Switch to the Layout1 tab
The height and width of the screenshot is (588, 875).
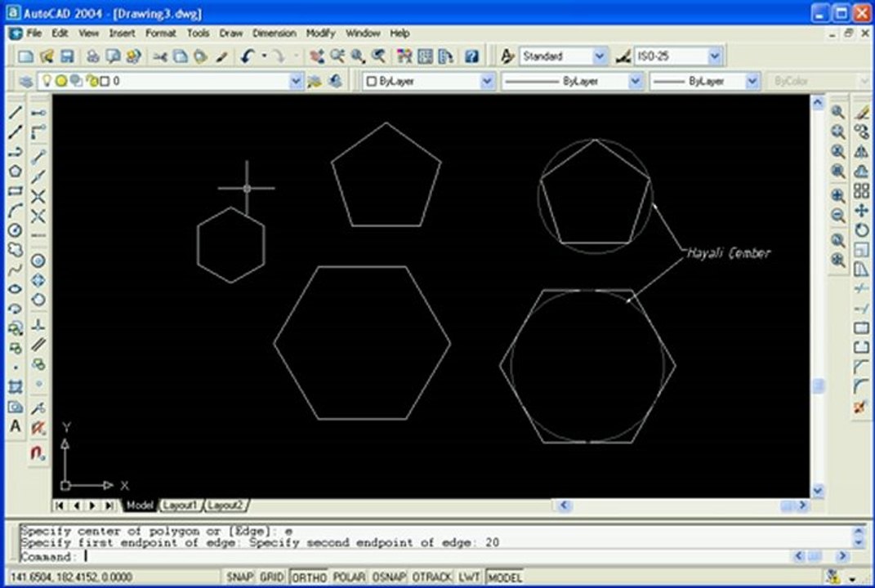181,506
